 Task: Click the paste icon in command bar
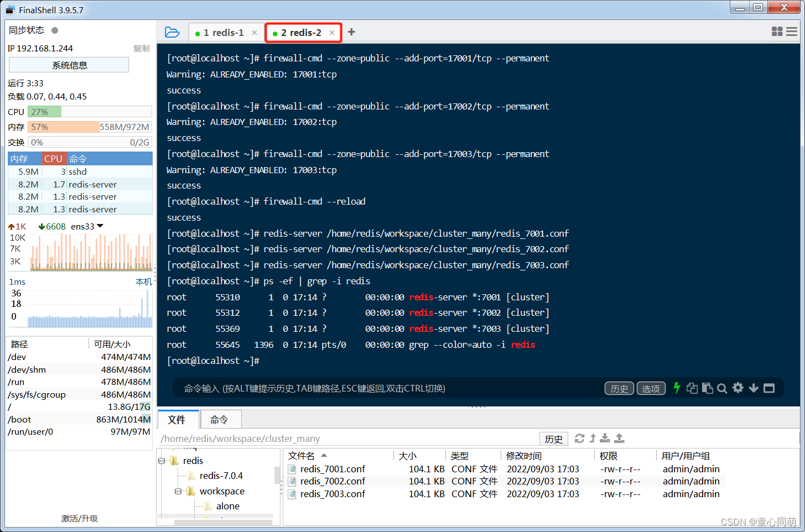click(x=707, y=388)
